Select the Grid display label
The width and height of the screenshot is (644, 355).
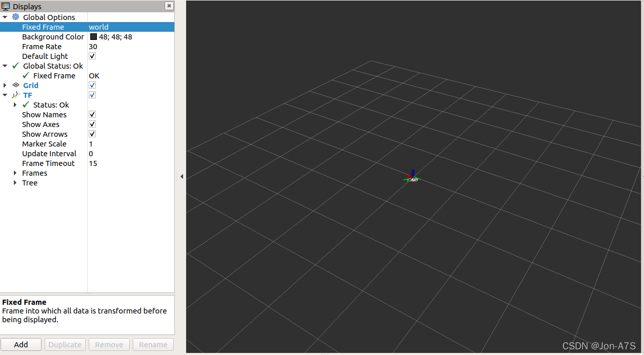[x=31, y=85]
